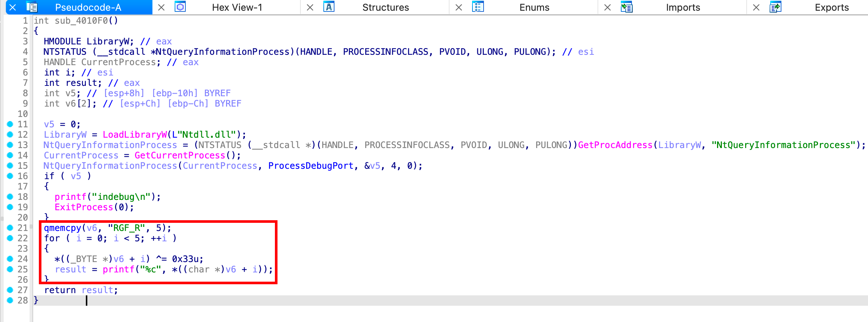
Task: Click the 0x33u XOR constant
Action: 185,259
